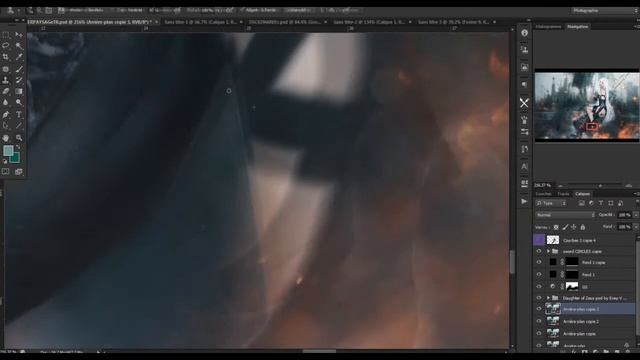Open the Tool Presets panel icon
Viewport: 640px width, 360px height.
pos(524,103)
